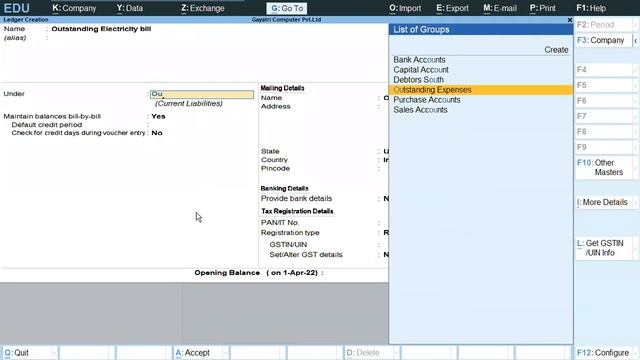Screen dimensions: 640x360
Task: Click the State label in Mailing Details
Action: coord(270,151)
